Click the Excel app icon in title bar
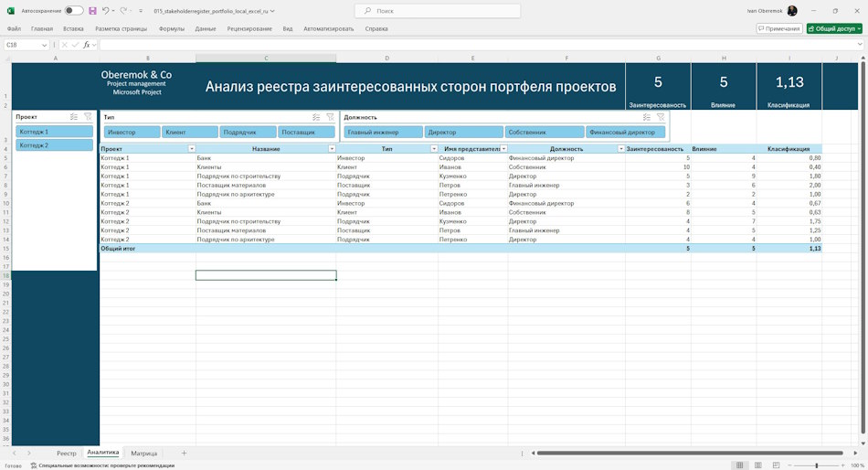The width and height of the screenshot is (868, 470). pyautogui.click(x=11, y=11)
